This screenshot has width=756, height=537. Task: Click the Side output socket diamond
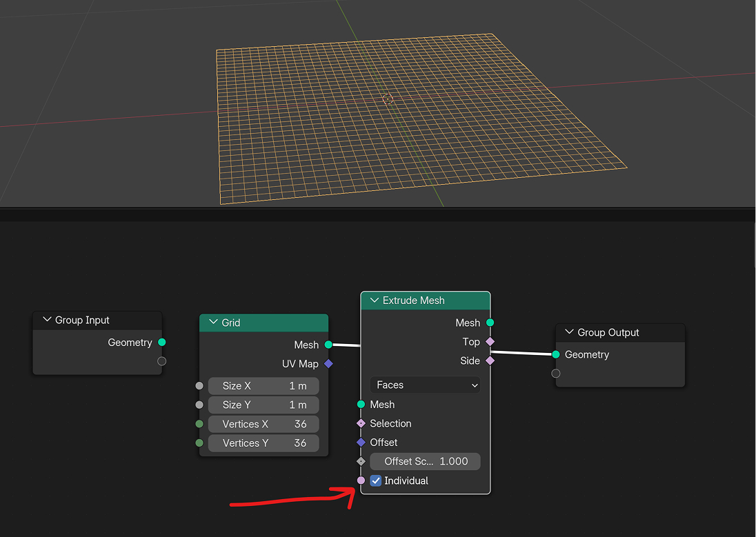[x=490, y=361]
